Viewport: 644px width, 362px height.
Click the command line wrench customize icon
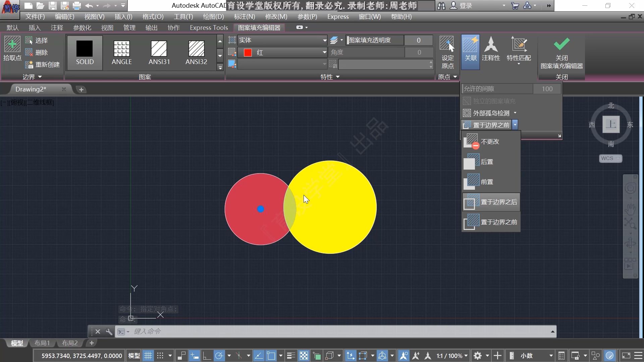pyautogui.click(x=109, y=331)
